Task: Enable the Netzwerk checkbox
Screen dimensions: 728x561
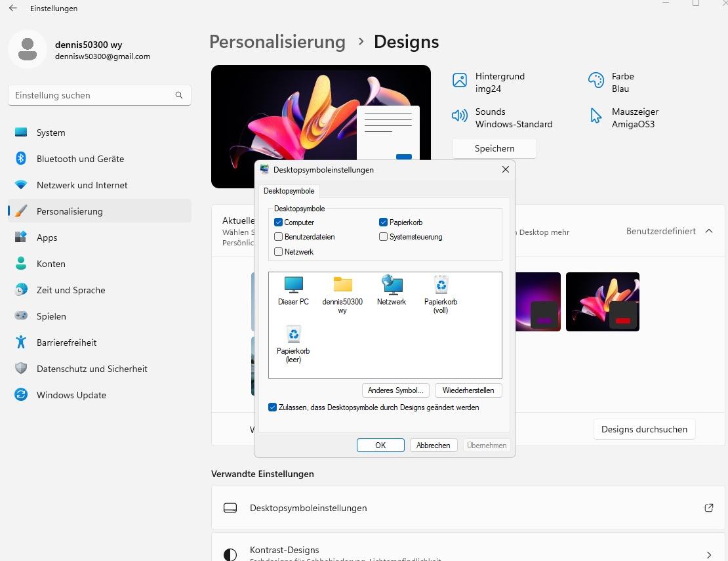Action: click(x=279, y=252)
